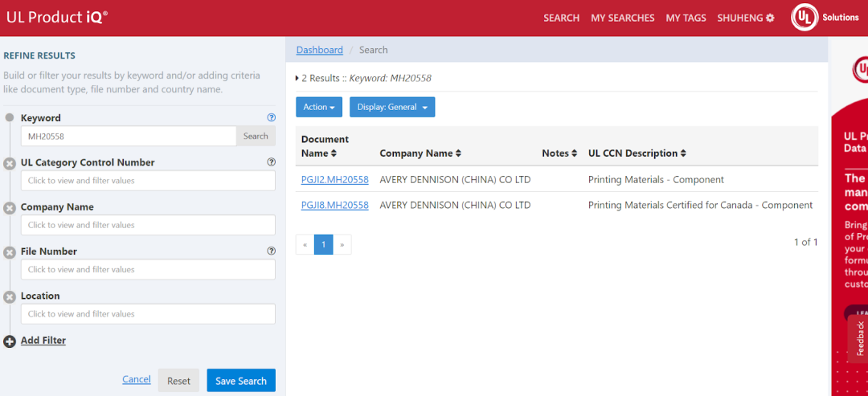Click Add Filter link
Viewport: 868px width, 396px height.
click(x=43, y=340)
